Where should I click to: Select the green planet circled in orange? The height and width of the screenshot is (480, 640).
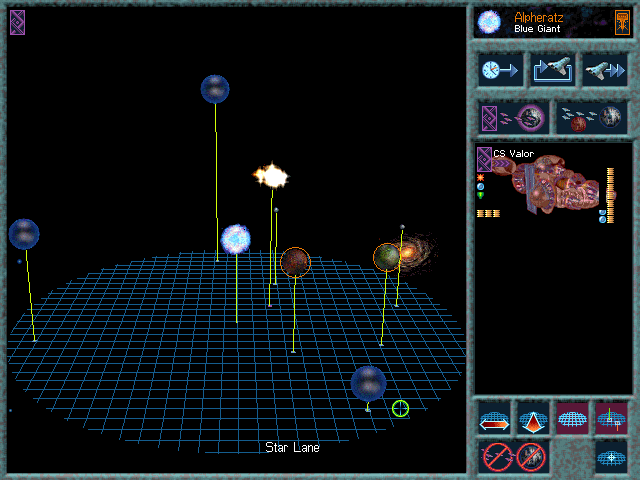click(x=386, y=257)
